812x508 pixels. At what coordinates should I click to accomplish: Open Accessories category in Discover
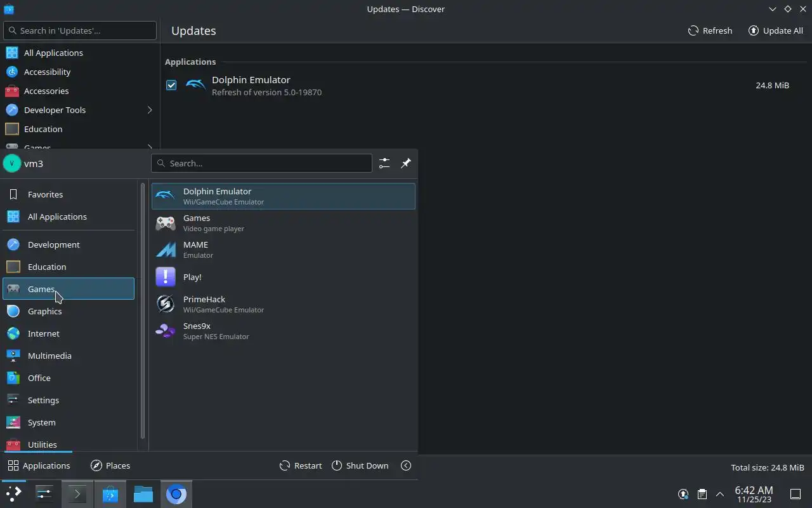pos(80,91)
